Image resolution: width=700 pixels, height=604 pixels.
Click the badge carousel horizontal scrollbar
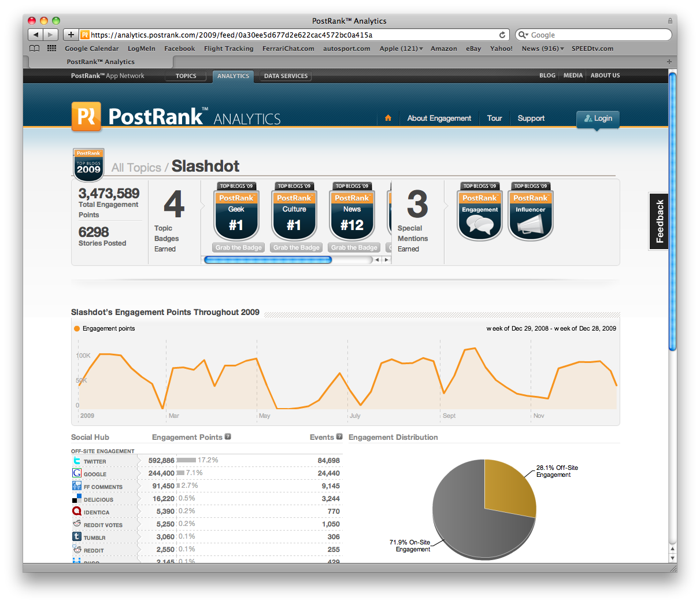coord(268,260)
